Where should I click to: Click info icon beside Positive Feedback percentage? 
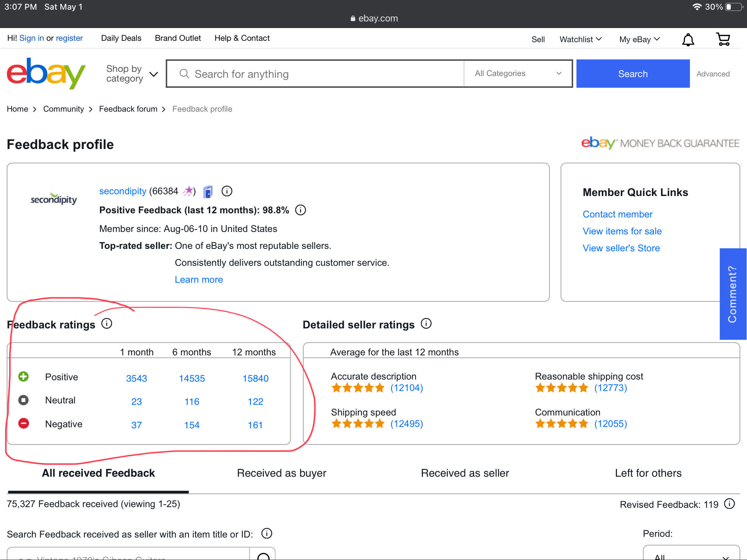pyautogui.click(x=301, y=210)
